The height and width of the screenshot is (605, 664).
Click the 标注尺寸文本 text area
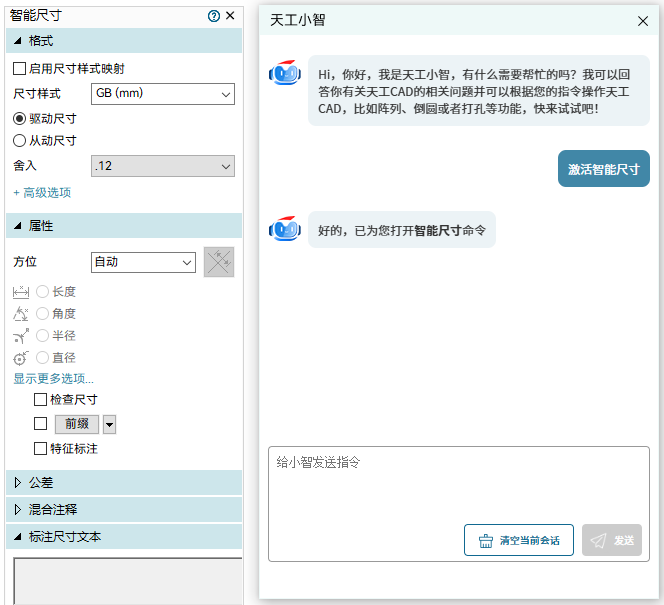128,581
